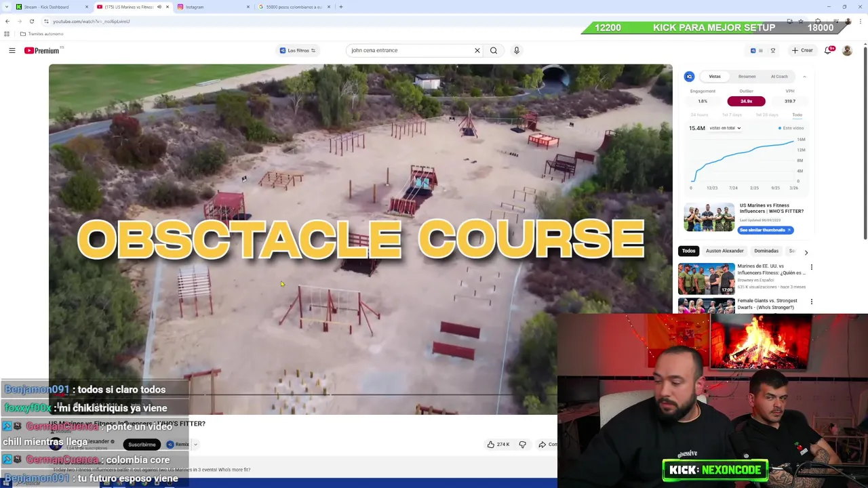Open the US Marines thumbnail preview image
The height and width of the screenshot is (488, 868).
[x=709, y=217]
